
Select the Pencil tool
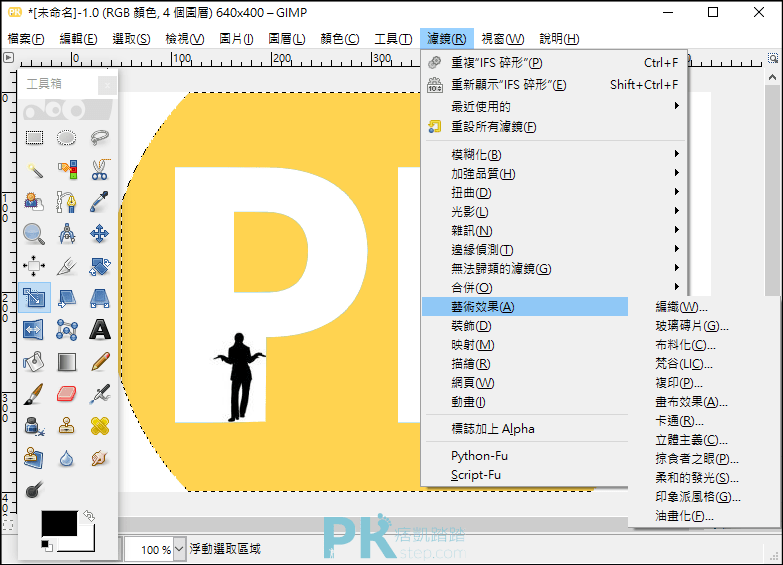[99, 362]
